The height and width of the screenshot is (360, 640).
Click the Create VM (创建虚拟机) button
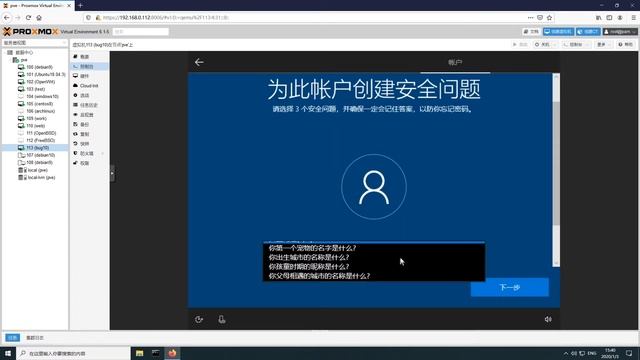pyautogui.click(x=558, y=31)
